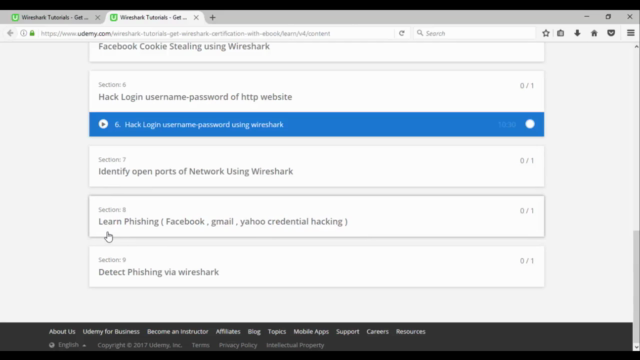Viewport: 640px width, 360px height.
Task: Minimize the Firefox browser window
Action: 587,17
